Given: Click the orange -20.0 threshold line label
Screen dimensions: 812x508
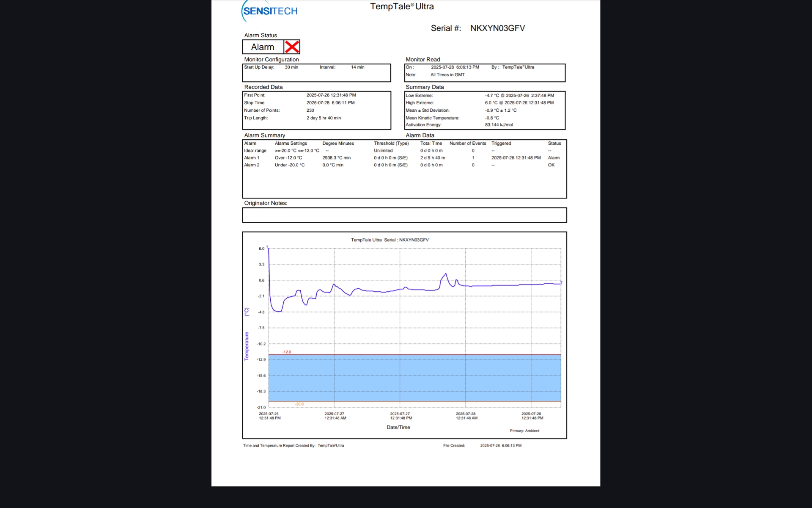Looking at the screenshot, I should coord(299,404).
